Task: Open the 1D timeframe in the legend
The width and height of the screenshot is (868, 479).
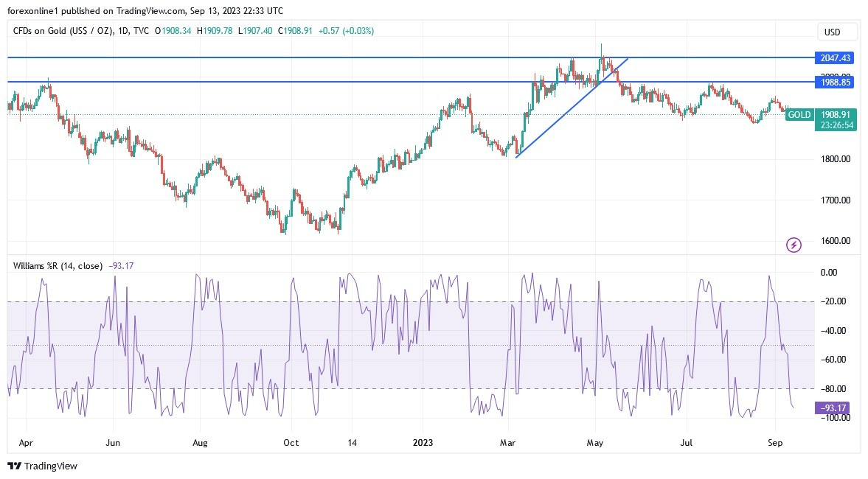Action: click(122, 31)
